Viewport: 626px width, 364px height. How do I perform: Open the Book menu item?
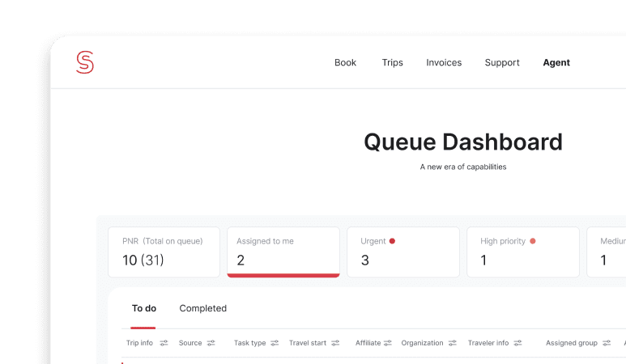(x=345, y=62)
